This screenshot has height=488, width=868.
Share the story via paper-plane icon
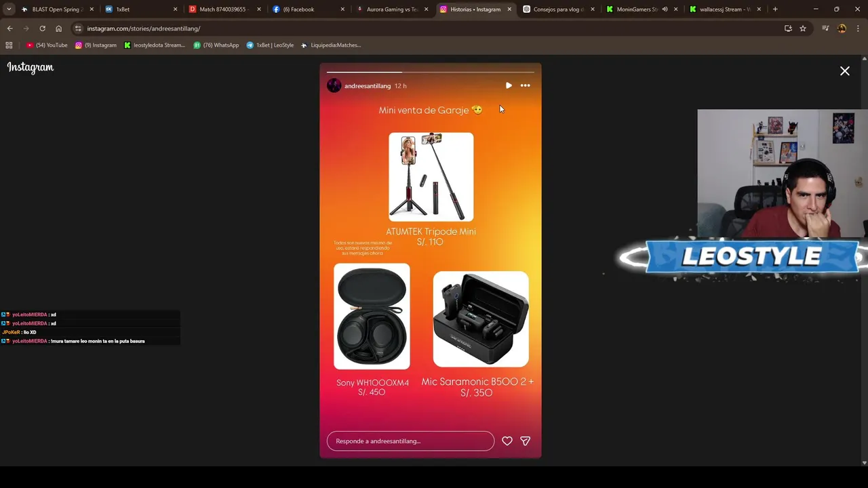coord(525,441)
